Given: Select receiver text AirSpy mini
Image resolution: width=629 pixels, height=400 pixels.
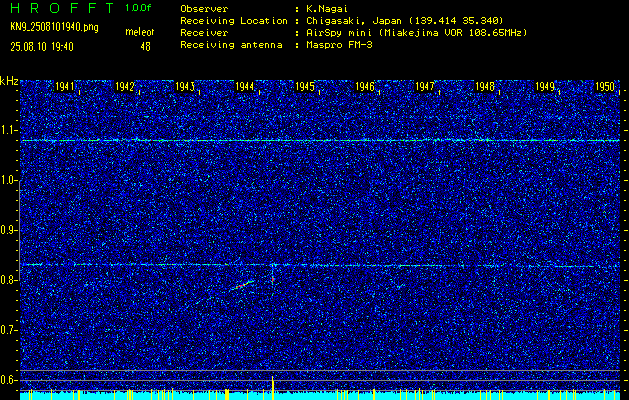Looking at the screenshot, I should point(338,32).
